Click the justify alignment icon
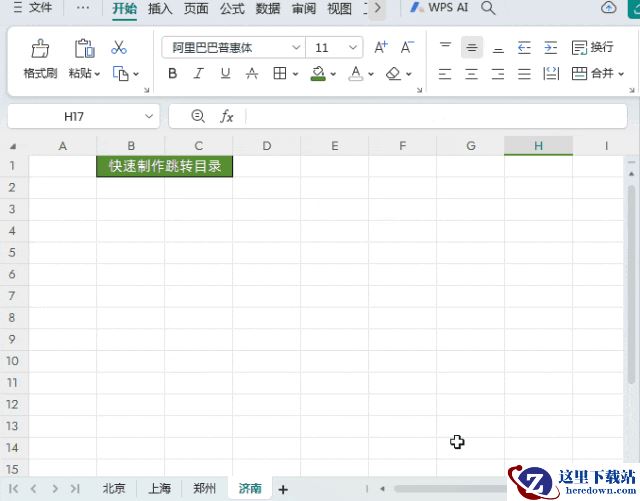 click(524, 74)
